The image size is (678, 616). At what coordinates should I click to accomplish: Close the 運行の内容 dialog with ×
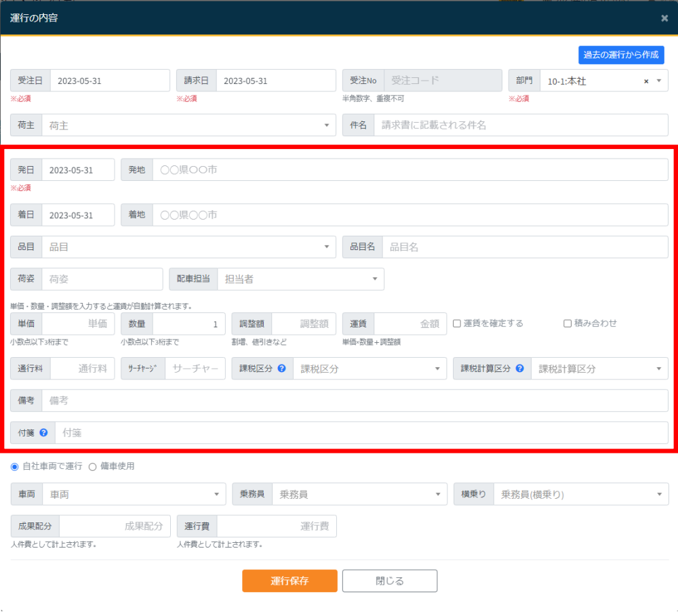[x=664, y=18]
